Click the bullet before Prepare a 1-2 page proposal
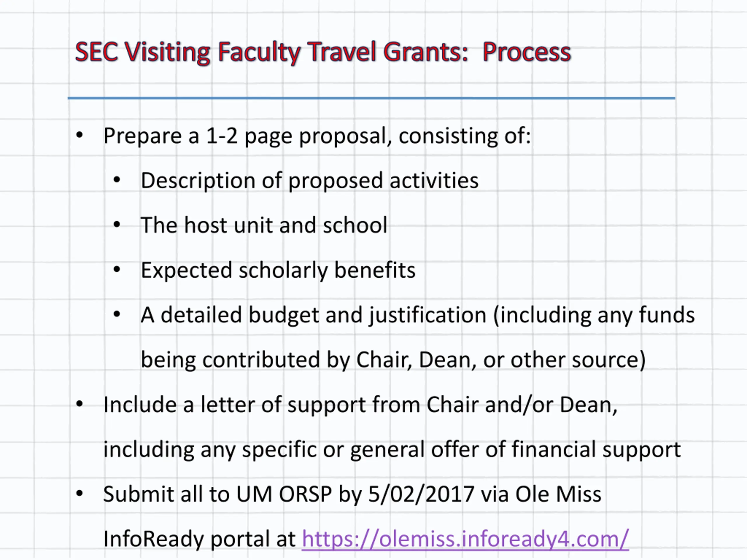Viewport: 747px width, 560px height. [79, 135]
